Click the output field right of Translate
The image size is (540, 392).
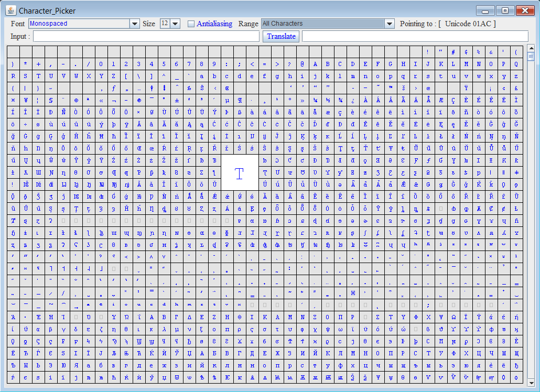click(x=415, y=36)
